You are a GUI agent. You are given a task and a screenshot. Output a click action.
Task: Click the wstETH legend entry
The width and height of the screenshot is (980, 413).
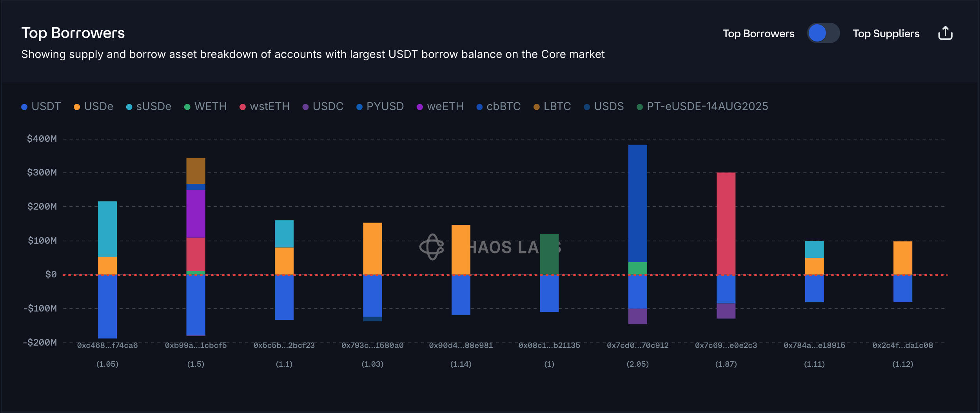click(265, 107)
